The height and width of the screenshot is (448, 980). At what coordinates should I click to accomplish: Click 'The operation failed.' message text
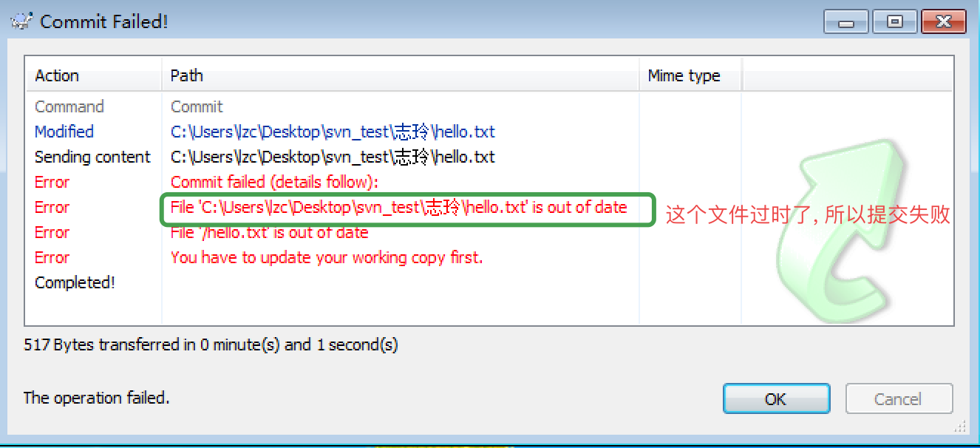pos(96,398)
